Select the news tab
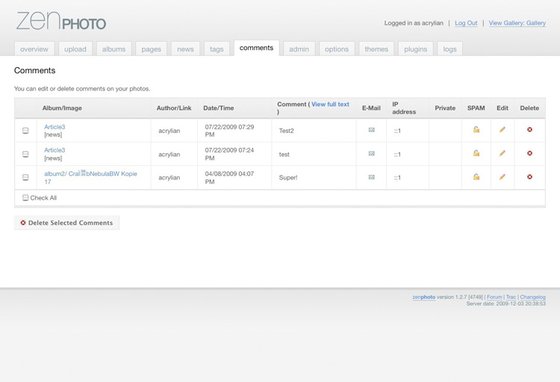This screenshot has width=560, height=382. (x=185, y=49)
